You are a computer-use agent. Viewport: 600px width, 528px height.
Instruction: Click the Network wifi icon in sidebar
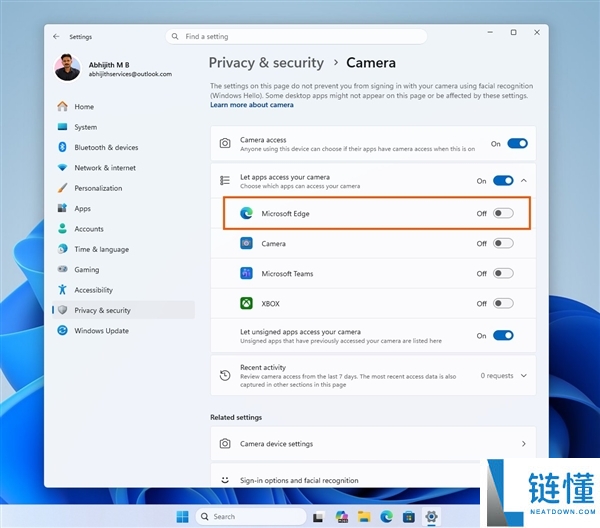[x=62, y=167]
